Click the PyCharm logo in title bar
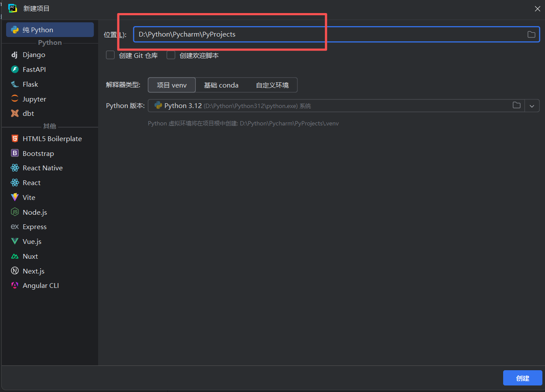The width and height of the screenshot is (545, 392). [12, 8]
